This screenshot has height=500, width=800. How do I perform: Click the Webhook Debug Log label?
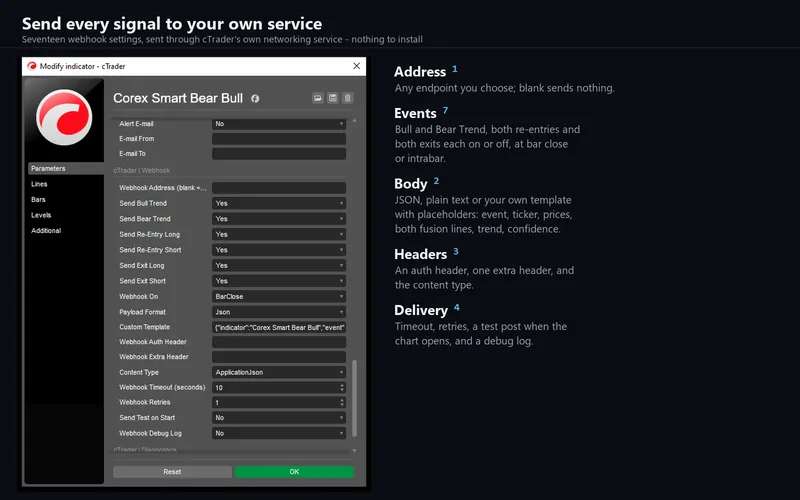click(x=151, y=433)
